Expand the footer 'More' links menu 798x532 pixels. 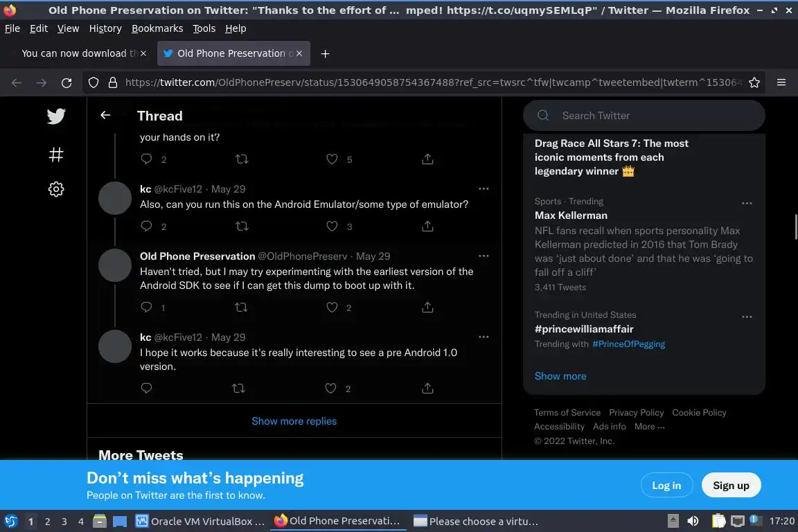649,427
